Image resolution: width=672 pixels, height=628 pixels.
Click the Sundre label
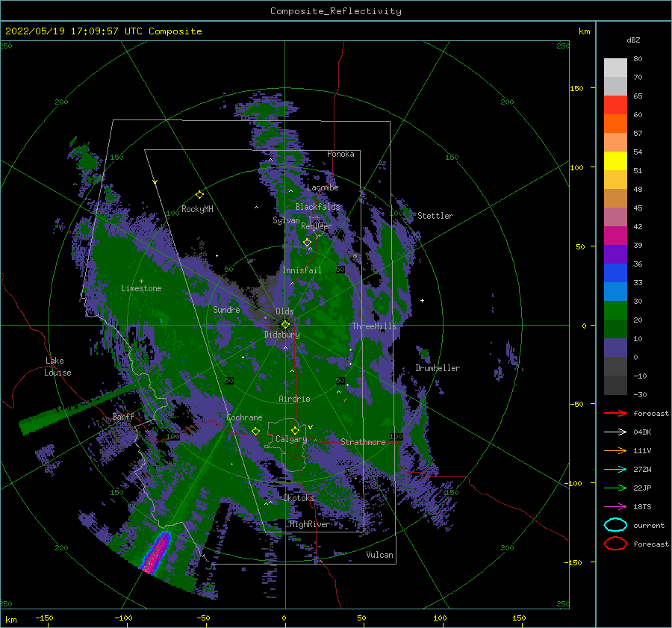(226, 309)
